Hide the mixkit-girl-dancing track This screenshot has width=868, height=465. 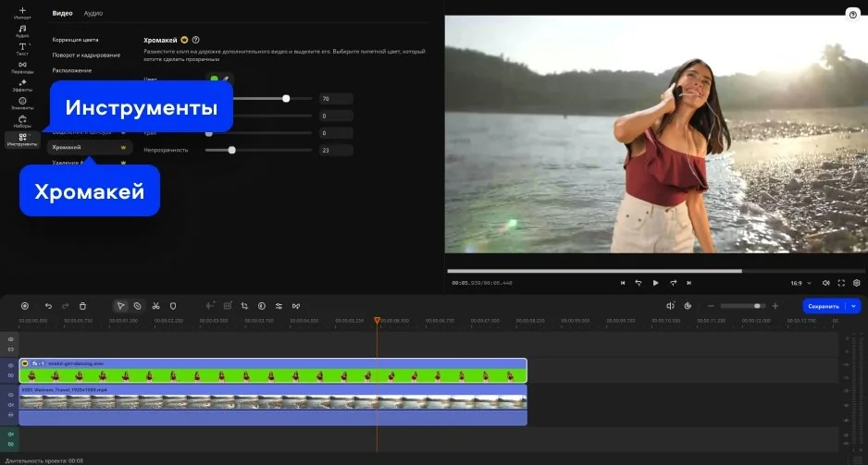pyautogui.click(x=10, y=365)
